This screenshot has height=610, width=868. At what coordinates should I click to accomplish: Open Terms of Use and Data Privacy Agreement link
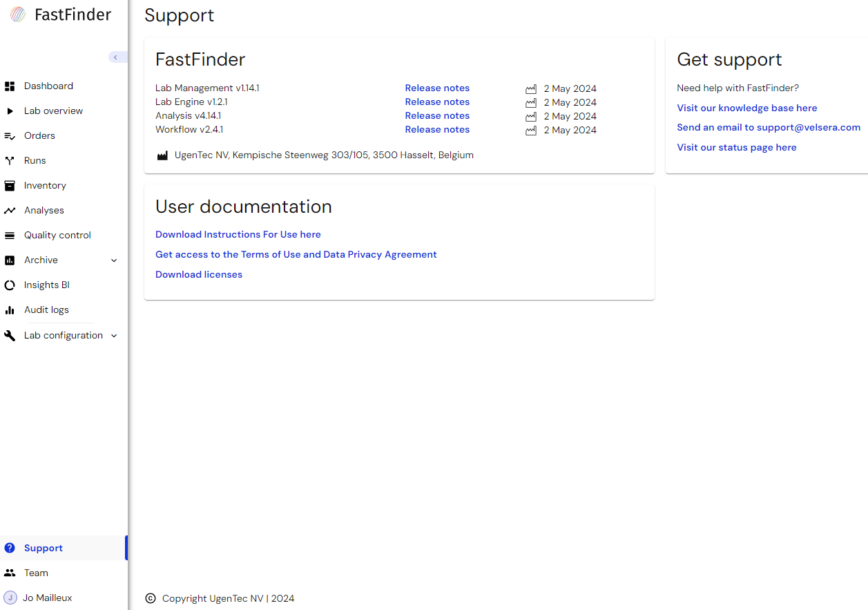tap(296, 254)
